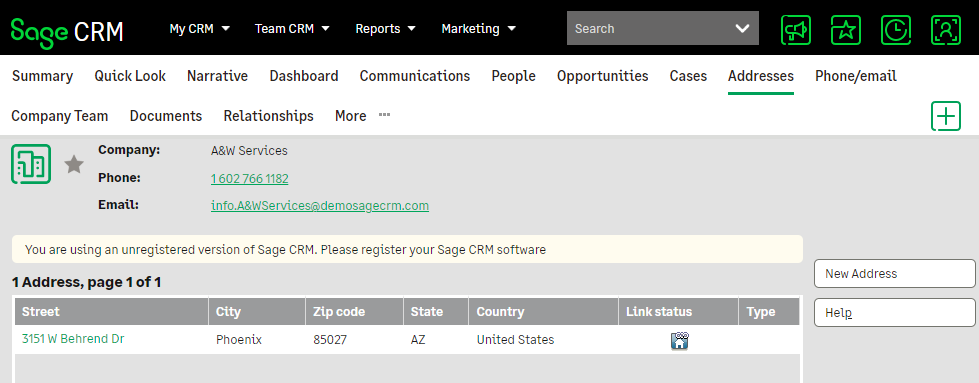
Task: Select the Addresses tab
Action: [760, 76]
